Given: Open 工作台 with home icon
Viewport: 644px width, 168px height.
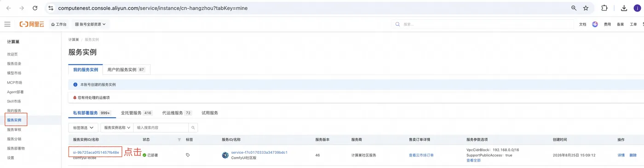Looking at the screenshot, I should (59, 24).
